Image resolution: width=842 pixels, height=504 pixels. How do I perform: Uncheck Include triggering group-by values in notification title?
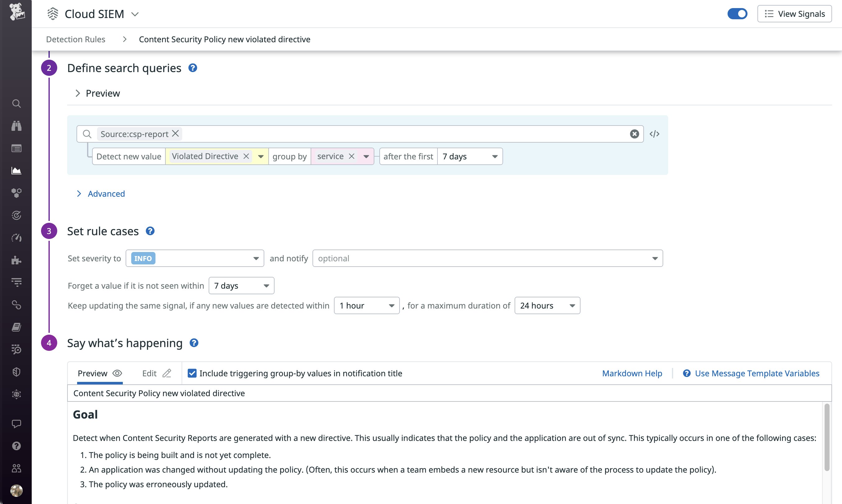[192, 373]
